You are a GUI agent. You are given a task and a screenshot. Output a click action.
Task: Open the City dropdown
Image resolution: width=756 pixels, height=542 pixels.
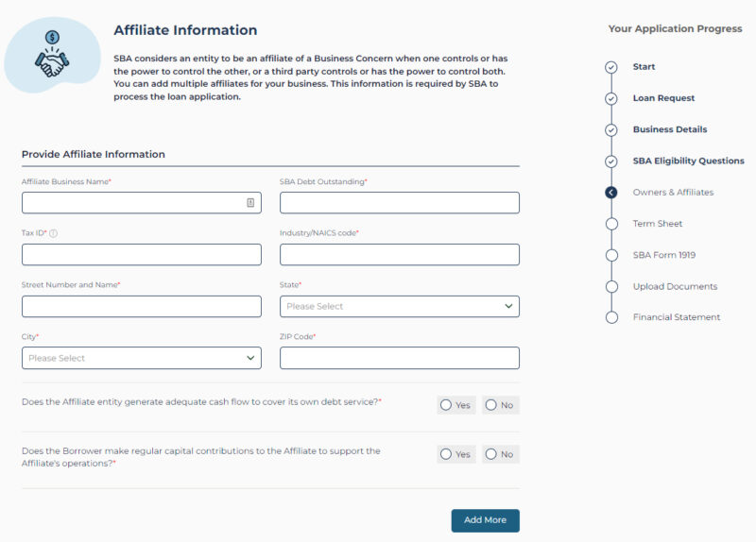pyautogui.click(x=142, y=358)
